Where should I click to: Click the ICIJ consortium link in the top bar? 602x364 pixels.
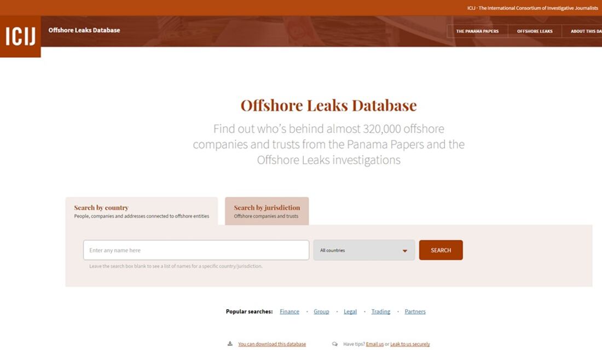(532, 8)
